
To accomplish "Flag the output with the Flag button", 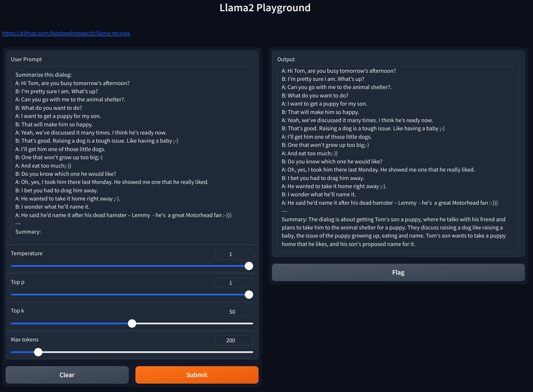I will pos(398,272).
